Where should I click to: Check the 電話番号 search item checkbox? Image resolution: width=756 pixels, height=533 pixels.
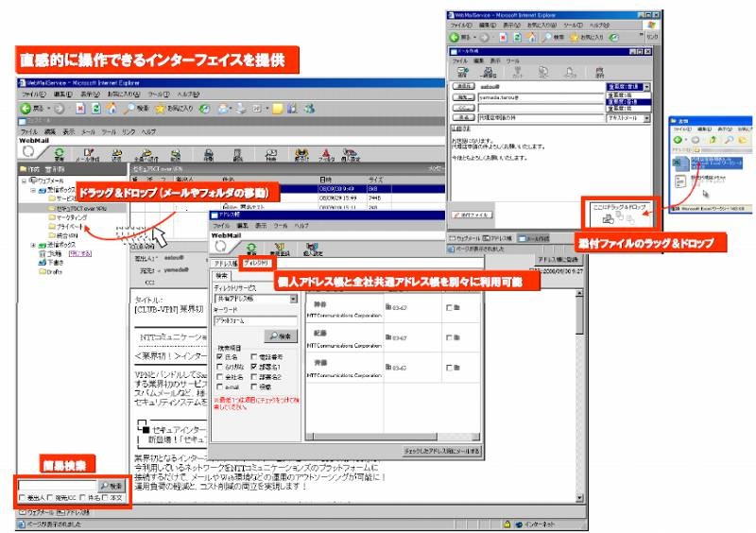tap(253, 357)
